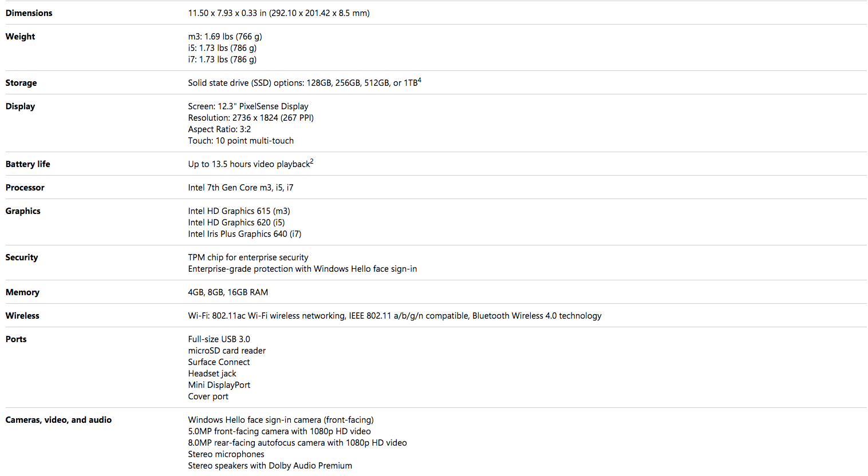The width and height of the screenshot is (868, 476).
Task: Click the Intel Iris Plus Graphics 640 line
Action: 244,234
